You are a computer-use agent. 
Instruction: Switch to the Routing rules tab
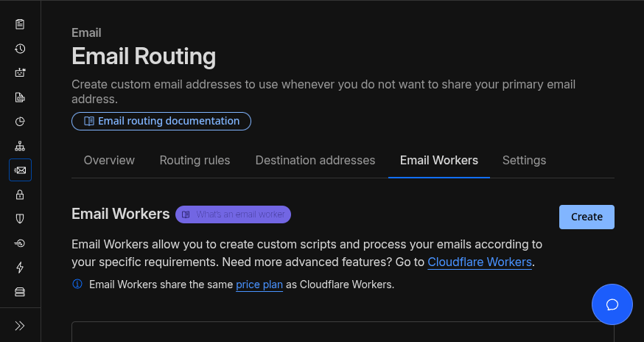point(195,160)
